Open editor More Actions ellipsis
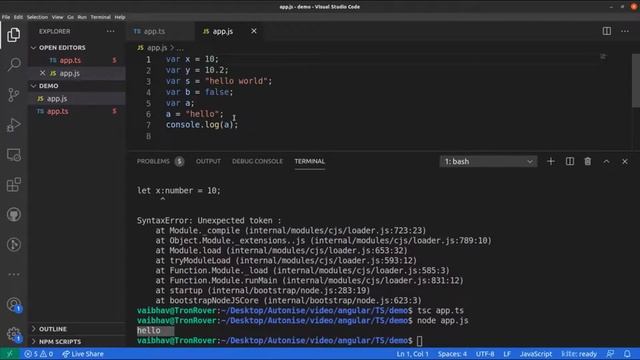The height and width of the screenshot is (360, 640). click(x=625, y=31)
